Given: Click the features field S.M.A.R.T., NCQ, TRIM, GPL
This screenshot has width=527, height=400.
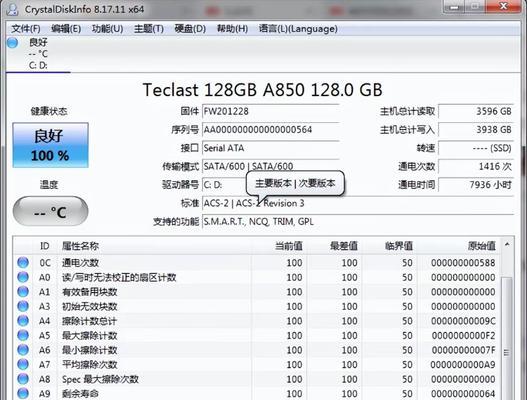Looking at the screenshot, I should [358, 222].
